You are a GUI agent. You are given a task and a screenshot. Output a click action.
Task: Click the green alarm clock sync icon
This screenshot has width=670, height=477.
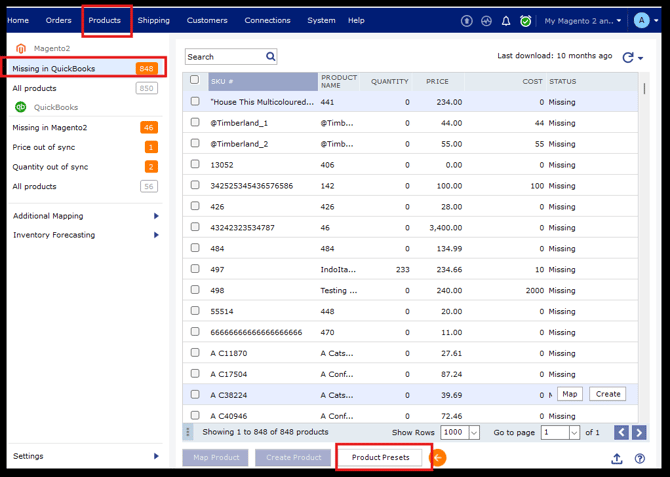(x=526, y=21)
